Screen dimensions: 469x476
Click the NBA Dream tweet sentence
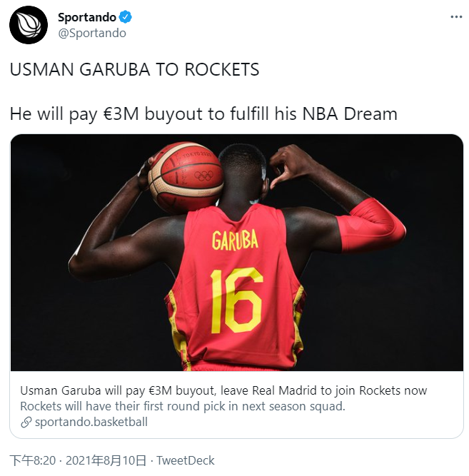[203, 114]
